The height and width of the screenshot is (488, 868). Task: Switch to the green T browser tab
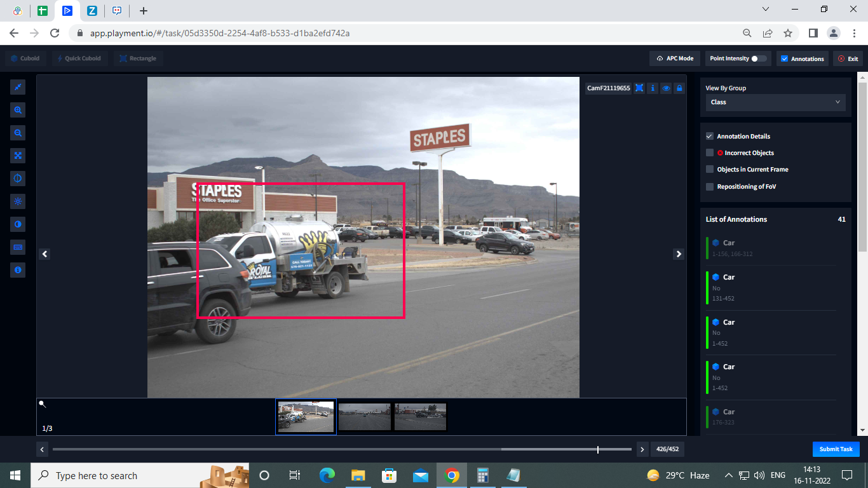click(x=43, y=11)
